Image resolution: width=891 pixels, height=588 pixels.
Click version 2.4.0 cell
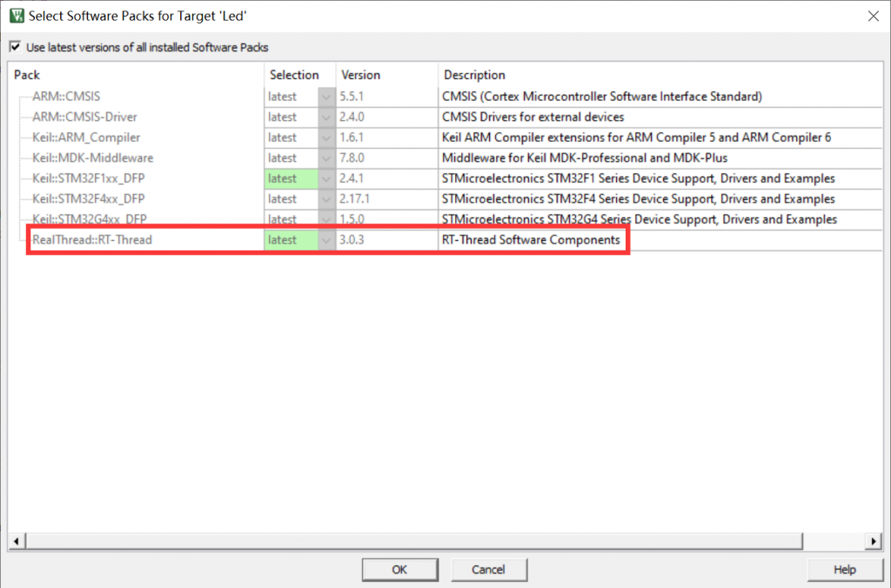[x=387, y=117]
